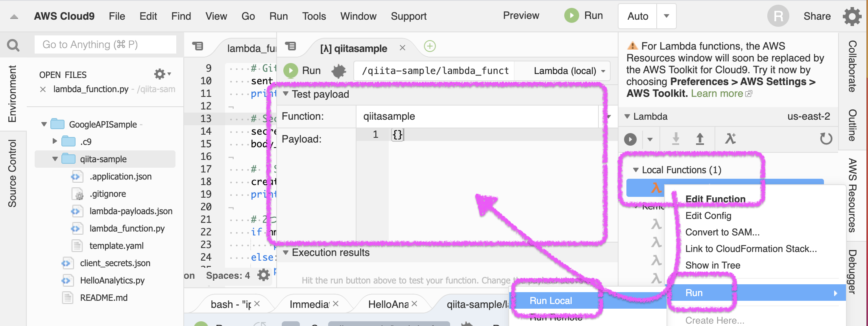Select Edit Config in context menu

(x=708, y=216)
